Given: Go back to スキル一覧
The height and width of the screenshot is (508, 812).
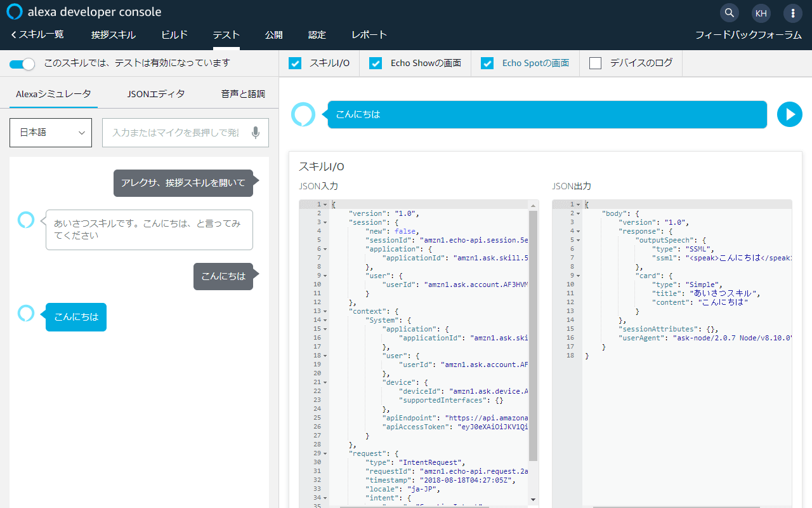Looking at the screenshot, I should coord(37,35).
